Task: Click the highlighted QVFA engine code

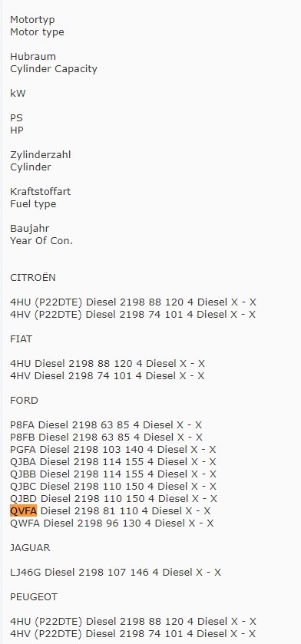Action: coord(23,511)
